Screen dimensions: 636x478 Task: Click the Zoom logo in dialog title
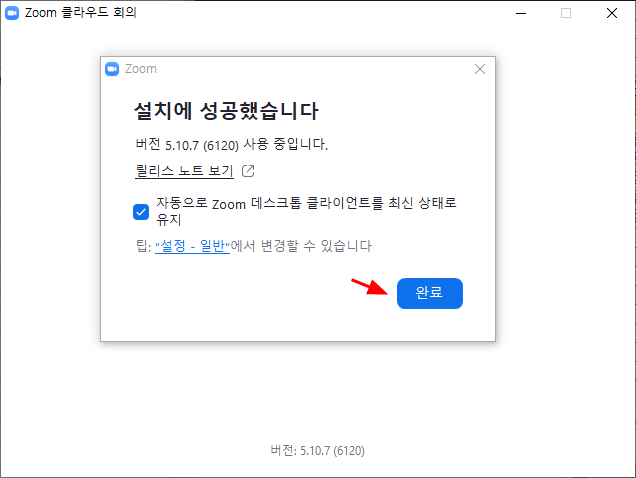click(112, 69)
